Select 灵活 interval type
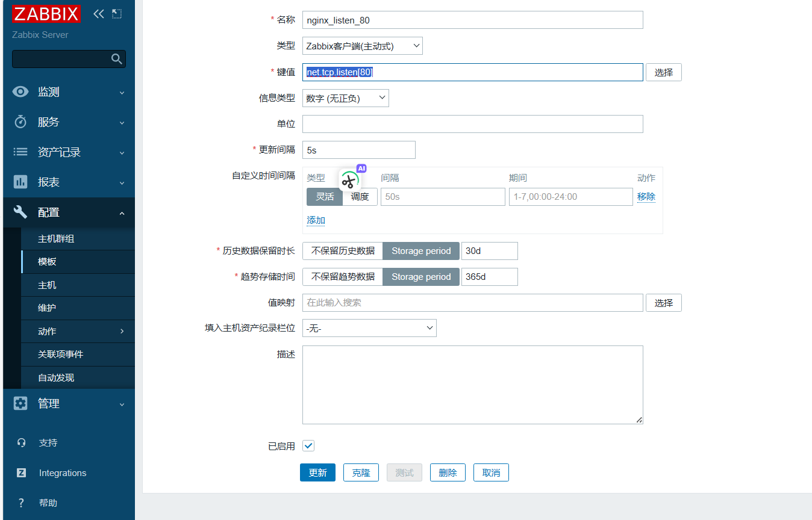The height and width of the screenshot is (520, 812). coord(325,197)
